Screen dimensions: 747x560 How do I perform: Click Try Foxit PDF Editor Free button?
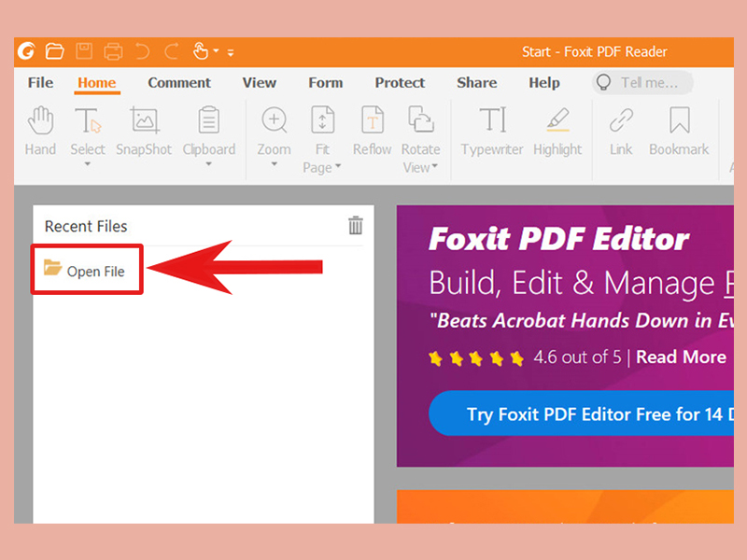point(581,413)
